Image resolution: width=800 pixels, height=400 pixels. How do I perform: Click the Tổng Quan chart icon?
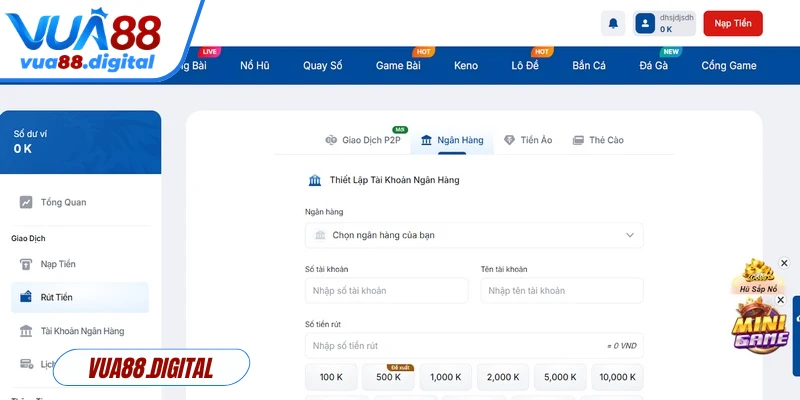[26, 202]
